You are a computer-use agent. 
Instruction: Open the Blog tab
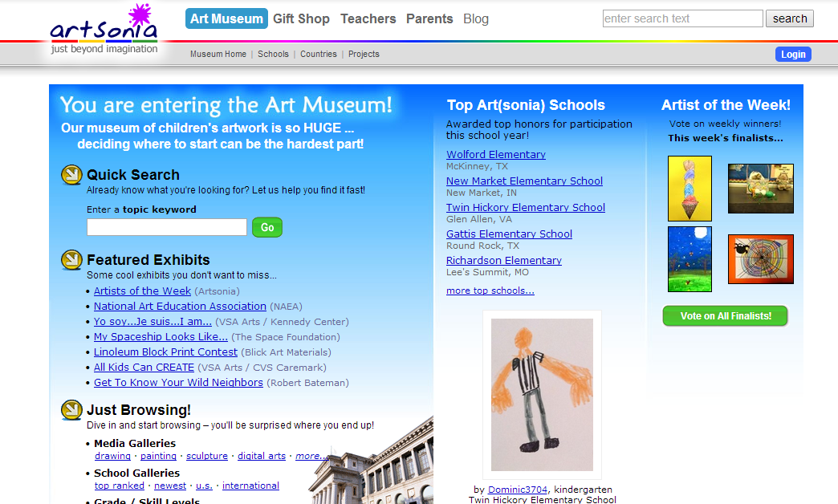(x=476, y=18)
